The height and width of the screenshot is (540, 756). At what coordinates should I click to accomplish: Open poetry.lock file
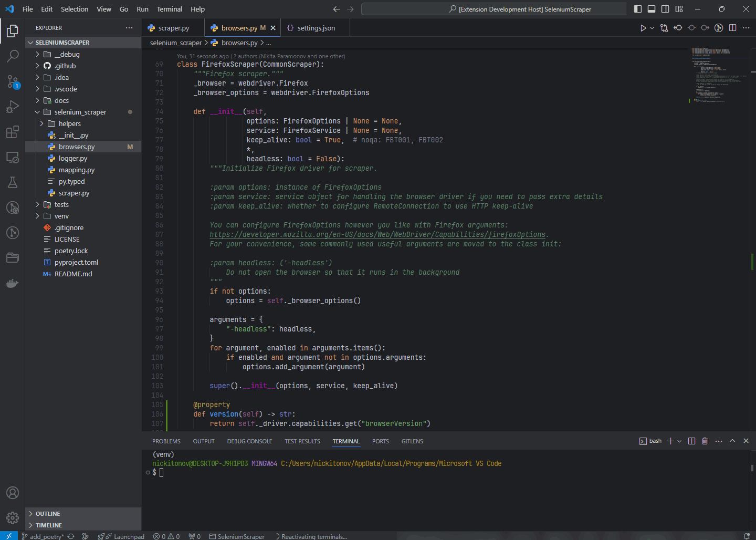(x=83, y=251)
